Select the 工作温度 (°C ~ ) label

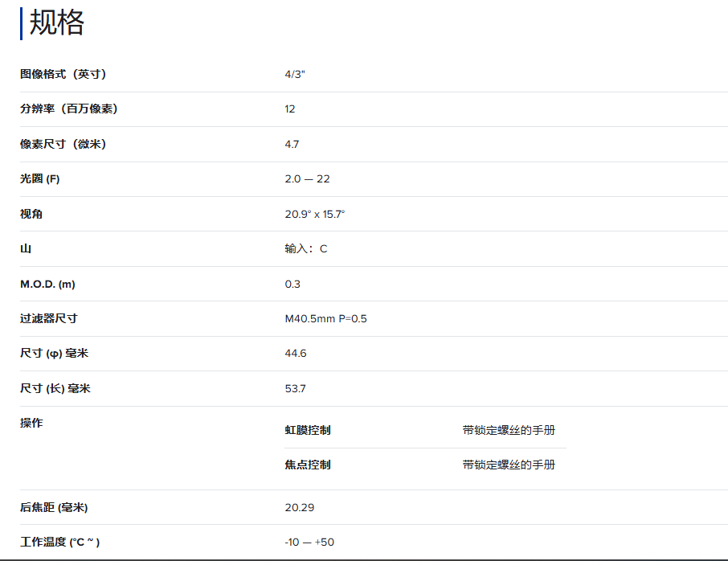click(x=59, y=543)
